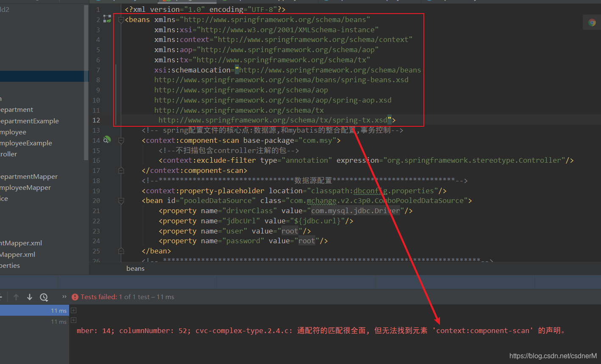Select the 'ice' package in project tree
Screen dimensions: 601x364
[4, 199]
